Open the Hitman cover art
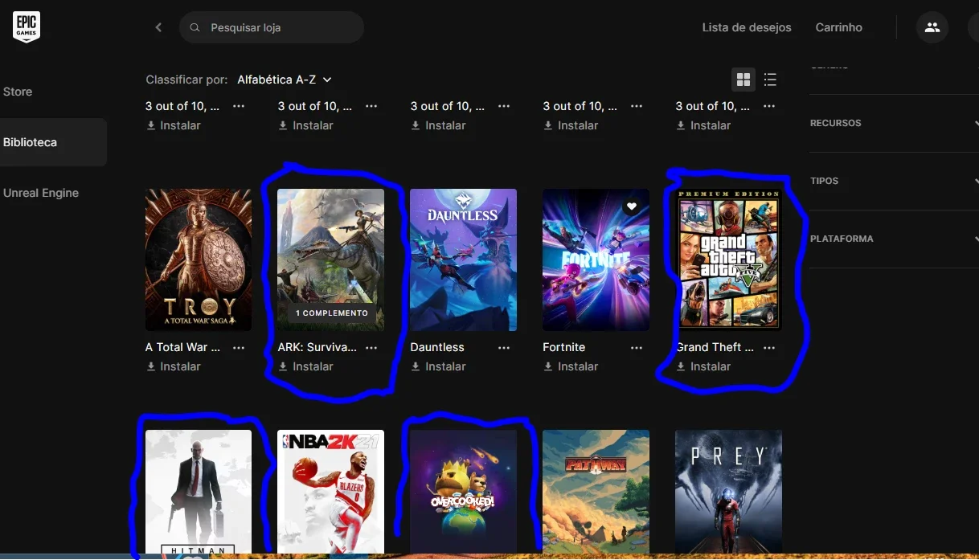This screenshot has height=560, width=979. [x=199, y=492]
